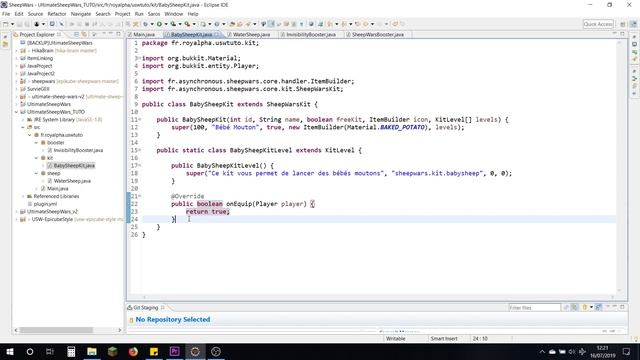Fold the constructor at line 11 marker
This screenshot has height=360, width=640.
(140, 120)
